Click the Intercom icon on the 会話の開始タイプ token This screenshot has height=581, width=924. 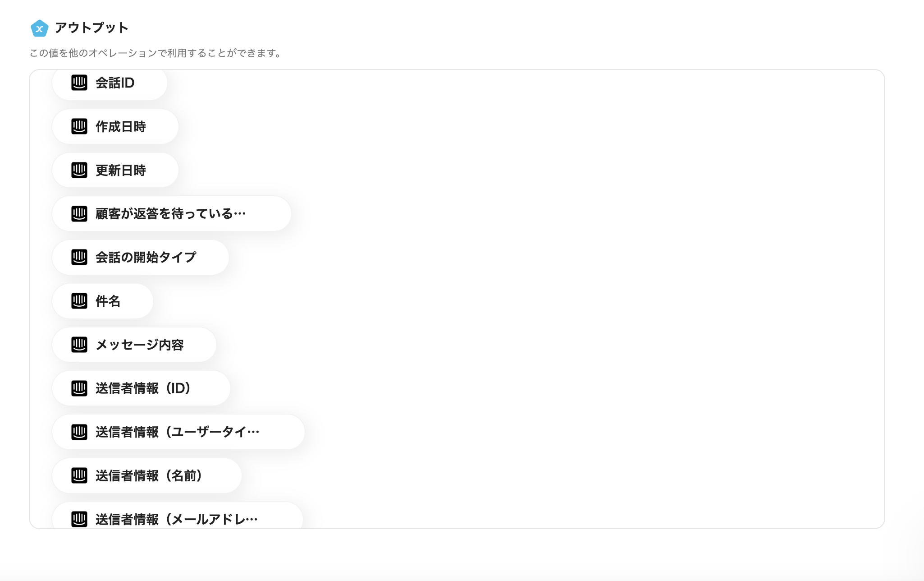pyautogui.click(x=79, y=257)
